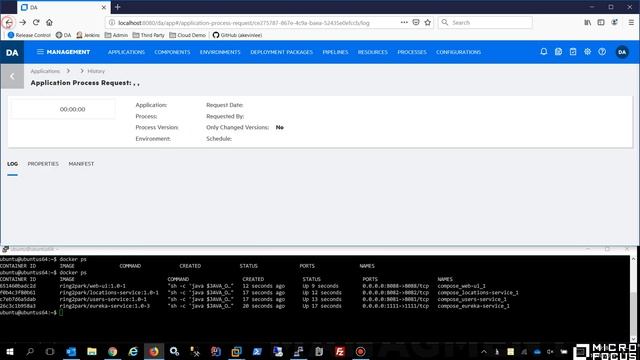Close the DA browser tab
The height and width of the screenshot is (360, 640).
pos(104,7)
